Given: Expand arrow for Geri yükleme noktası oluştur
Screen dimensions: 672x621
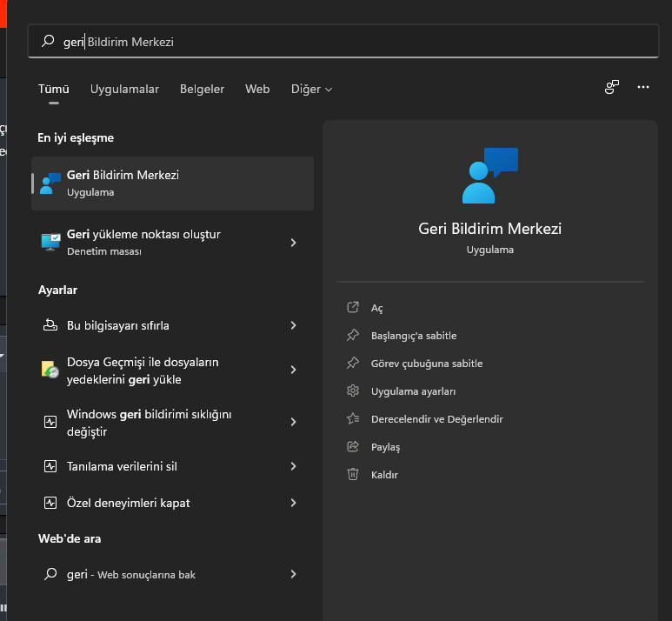Looking at the screenshot, I should (293, 243).
